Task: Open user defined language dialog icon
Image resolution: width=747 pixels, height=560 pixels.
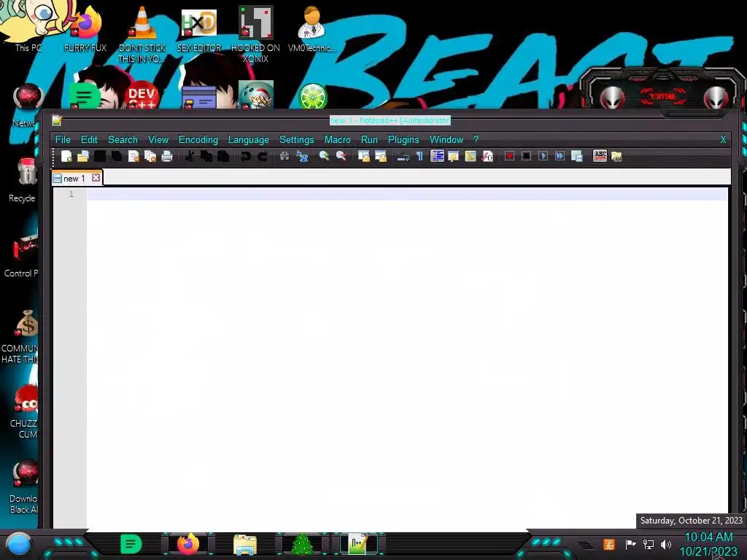Action: pos(454,156)
